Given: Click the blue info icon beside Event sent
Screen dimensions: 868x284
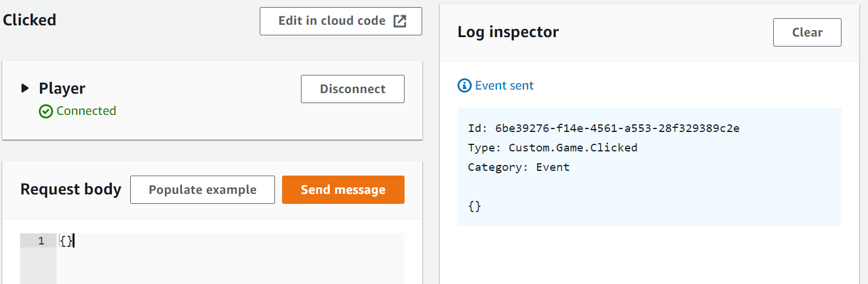Looking at the screenshot, I should point(465,85).
